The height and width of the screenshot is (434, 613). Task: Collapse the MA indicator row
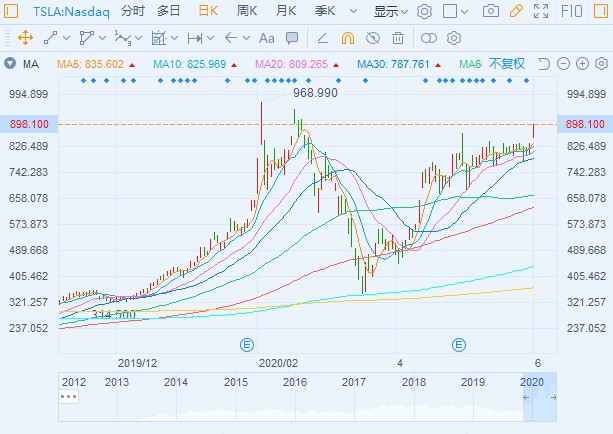(11, 64)
